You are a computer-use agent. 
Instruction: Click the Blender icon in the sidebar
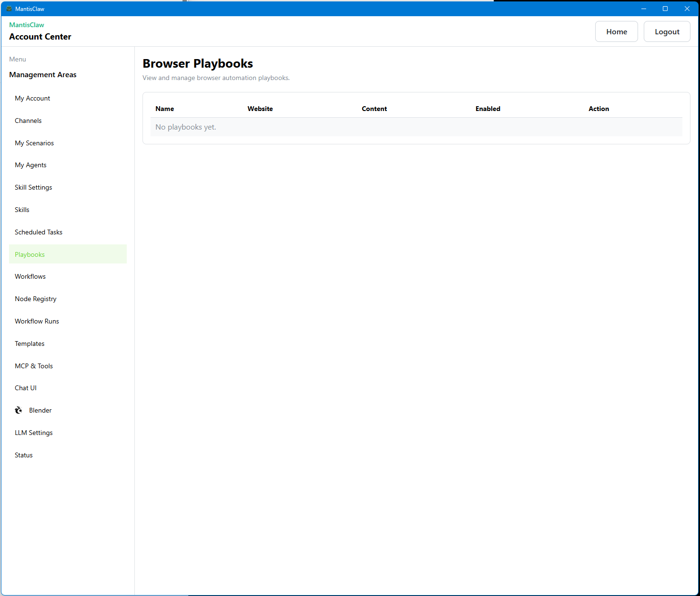click(x=18, y=410)
